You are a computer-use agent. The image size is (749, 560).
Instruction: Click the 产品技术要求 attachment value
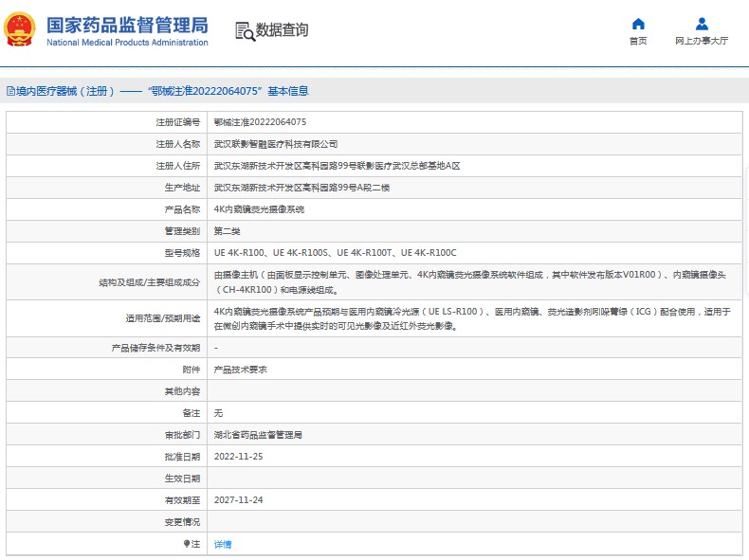tap(240, 370)
